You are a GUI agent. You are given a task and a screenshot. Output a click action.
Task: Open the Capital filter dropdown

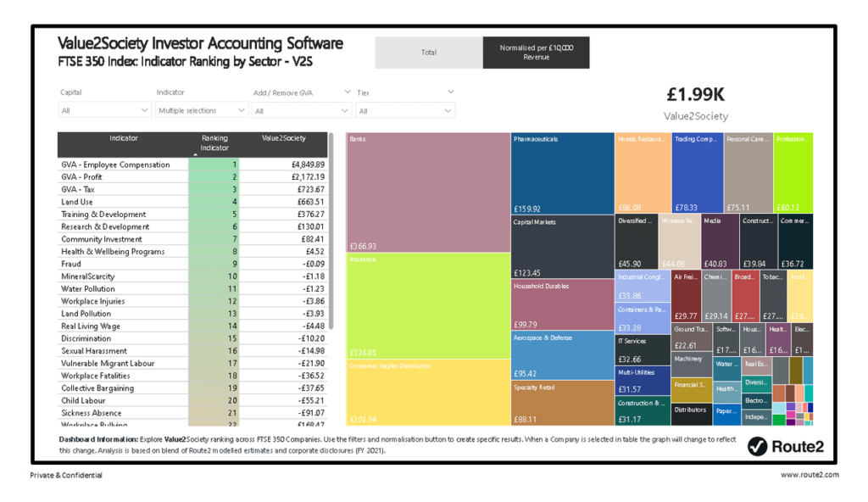coord(104,110)
